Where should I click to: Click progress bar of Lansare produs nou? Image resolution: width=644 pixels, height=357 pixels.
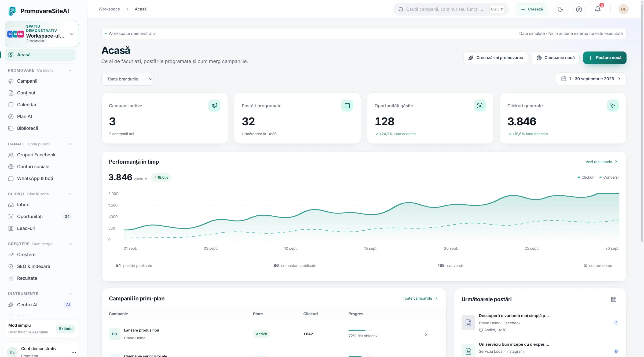pyautogui.click(x=360, y=330)
